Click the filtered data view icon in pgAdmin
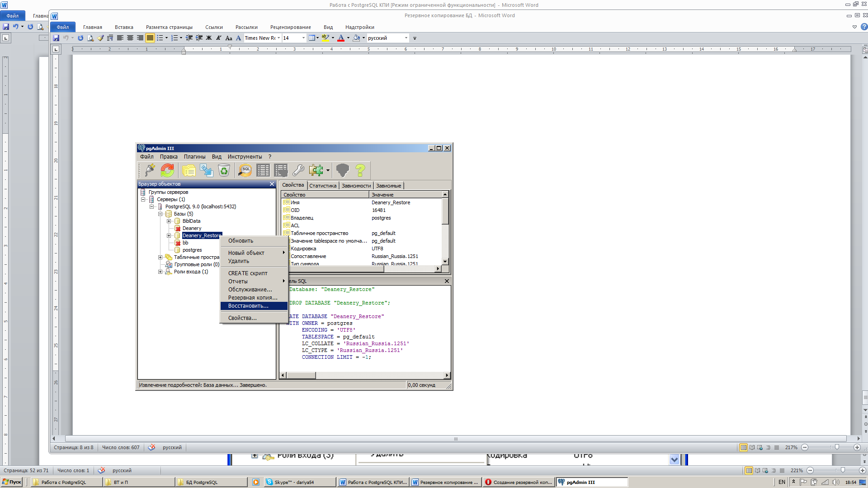 coord(281,170)
